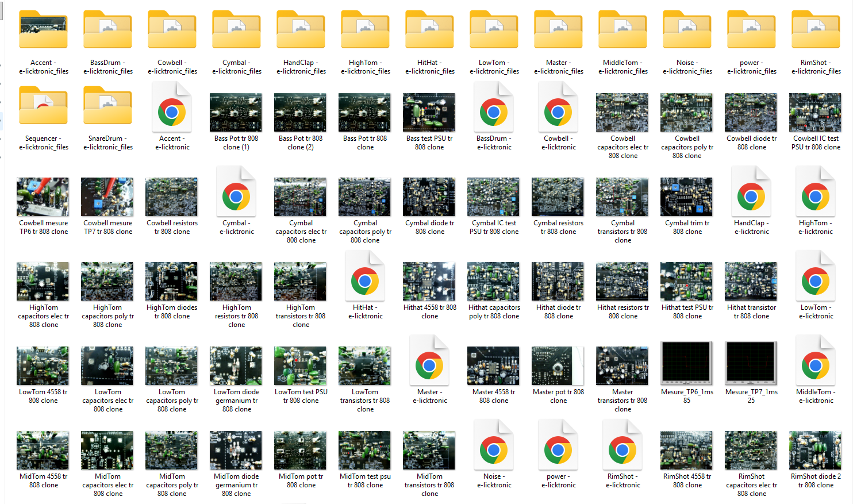Click the file name "MidTom 4558 tr 808 clone"
The width and height of the screenshot is (853, 504).
point(43,481)
